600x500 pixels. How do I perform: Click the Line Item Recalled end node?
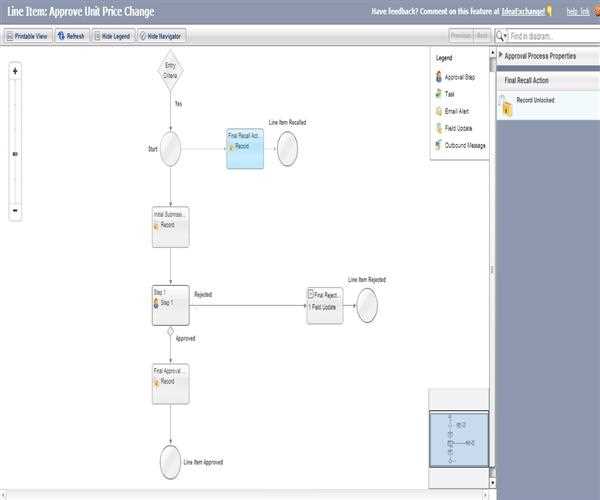[287, 149]
